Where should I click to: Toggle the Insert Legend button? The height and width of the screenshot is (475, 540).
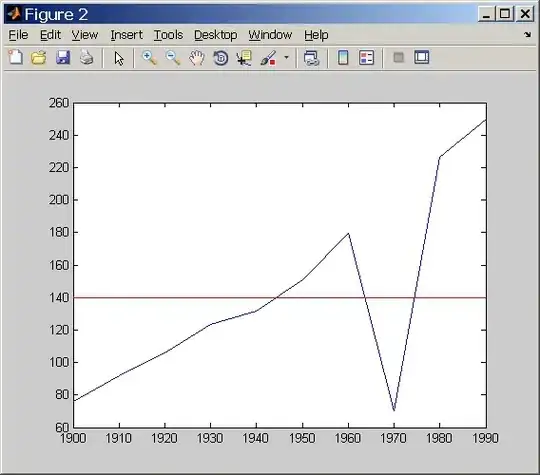(x=366, y=58)
